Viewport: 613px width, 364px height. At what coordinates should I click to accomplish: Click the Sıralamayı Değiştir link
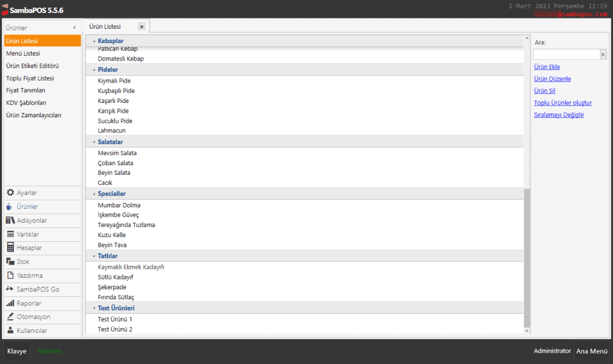click(559, 115)
